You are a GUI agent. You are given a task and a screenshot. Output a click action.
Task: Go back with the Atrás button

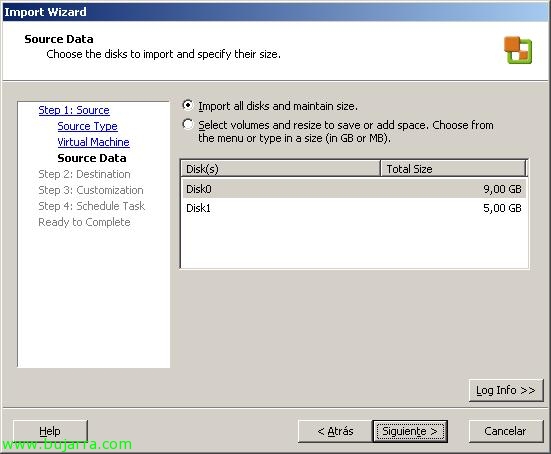point(335,431)
